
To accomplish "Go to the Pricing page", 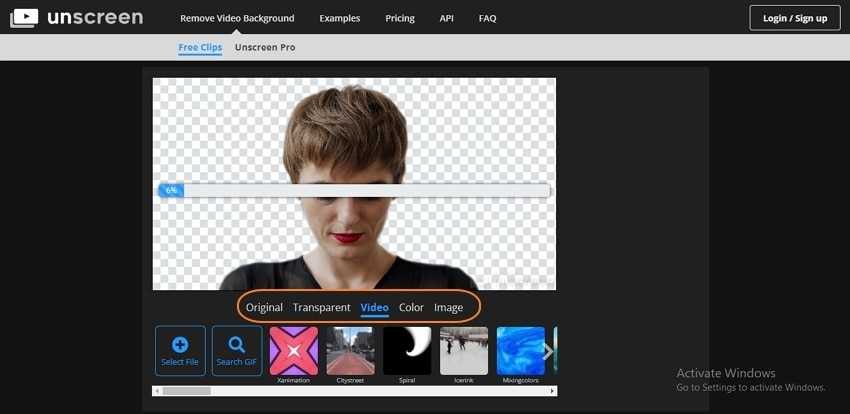I will 400,18.
